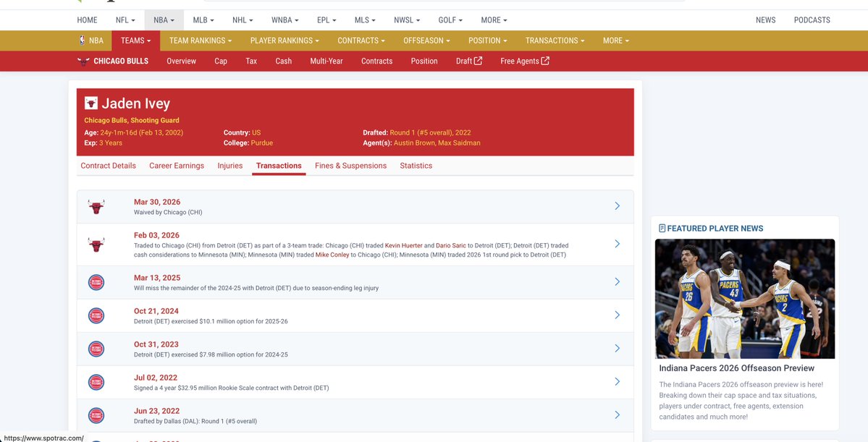Open the NBA dropdown in top navigation
868x442 pixels.
click(x=164, y=20)
